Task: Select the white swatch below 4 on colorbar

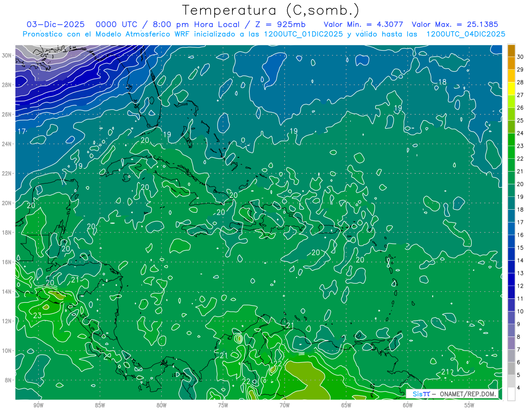Action: click(x=511, y=394)
